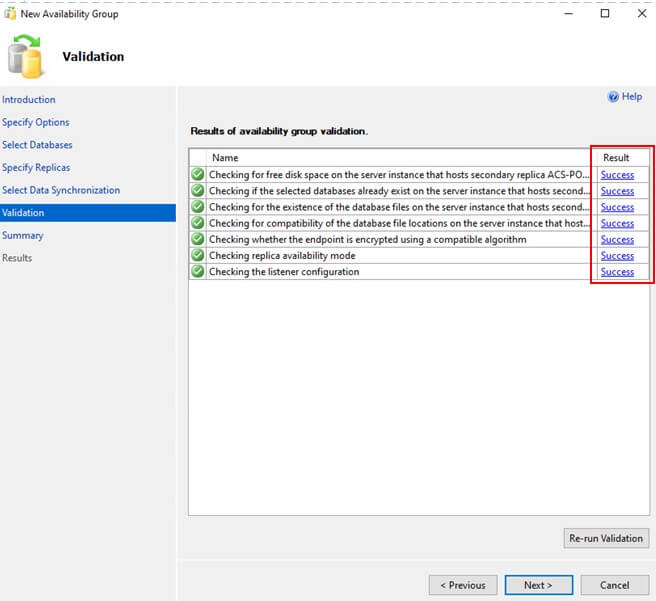
Task: Click the green check for database file locations compatibility
Action: coord(198,223)
